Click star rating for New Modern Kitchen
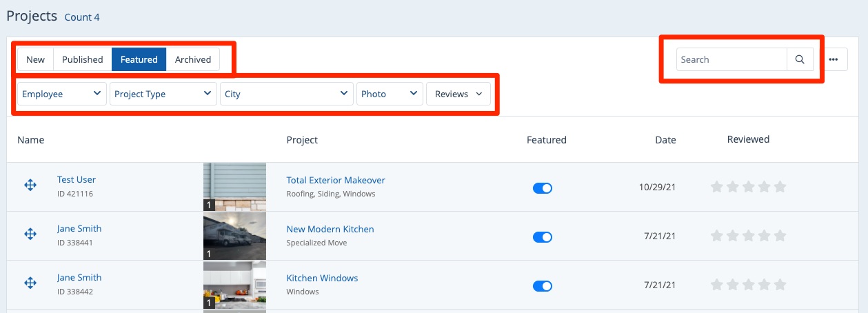Screen dimensions: 868x313 coord(748,236)
